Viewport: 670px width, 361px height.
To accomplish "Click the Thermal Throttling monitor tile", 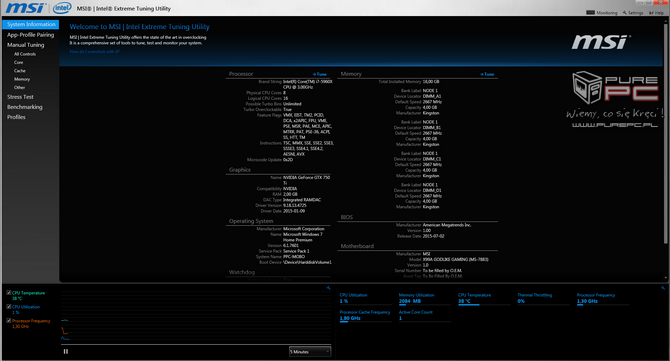I will [543, 298].
